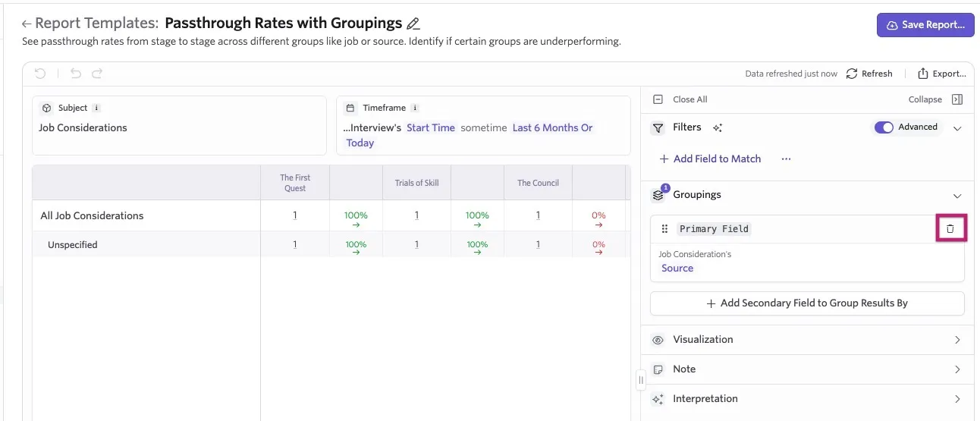
Task: Click The First Quest column header
Action: (x=295, y=183)
